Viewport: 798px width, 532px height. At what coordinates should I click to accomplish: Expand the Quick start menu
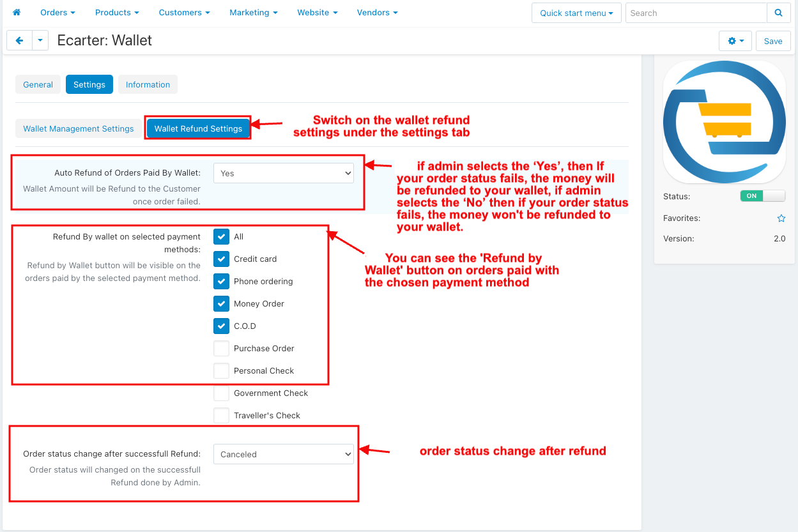576,13
